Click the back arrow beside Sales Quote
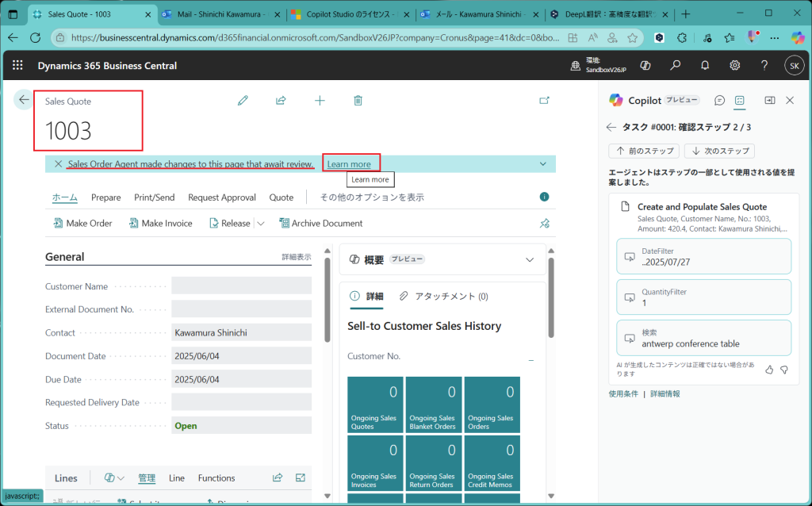 [x=23, y=100]
